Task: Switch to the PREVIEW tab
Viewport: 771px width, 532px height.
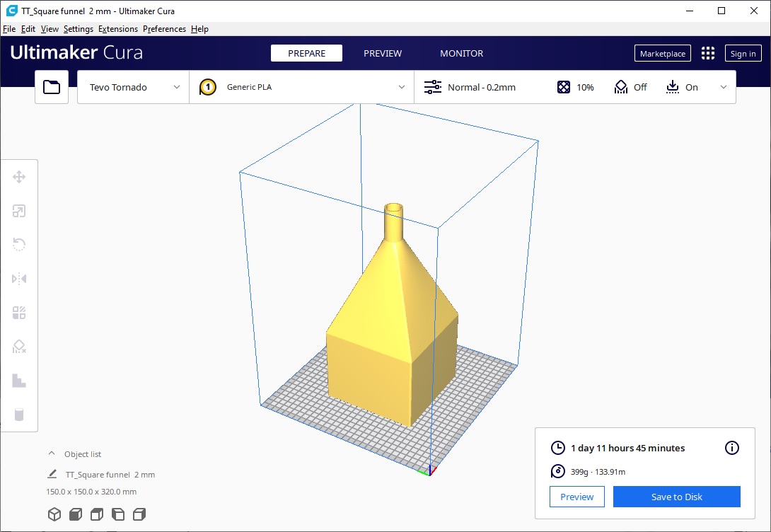Action: coord(383,54)
